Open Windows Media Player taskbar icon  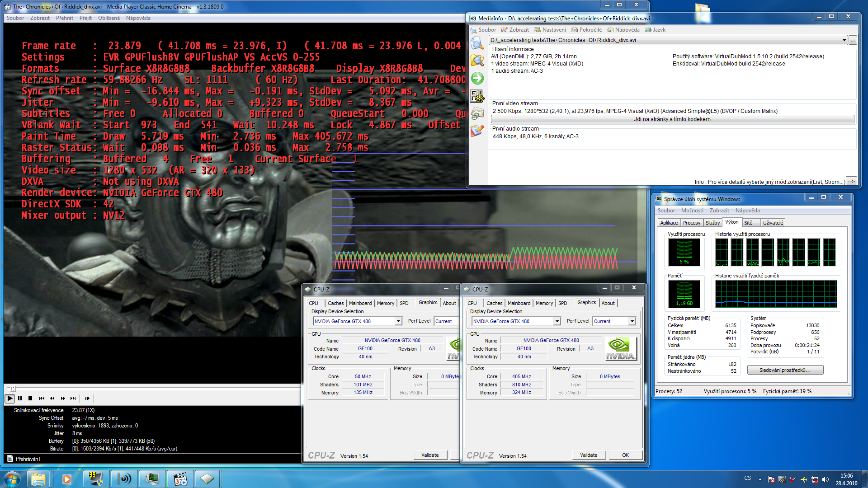click(x=66, y=479)
